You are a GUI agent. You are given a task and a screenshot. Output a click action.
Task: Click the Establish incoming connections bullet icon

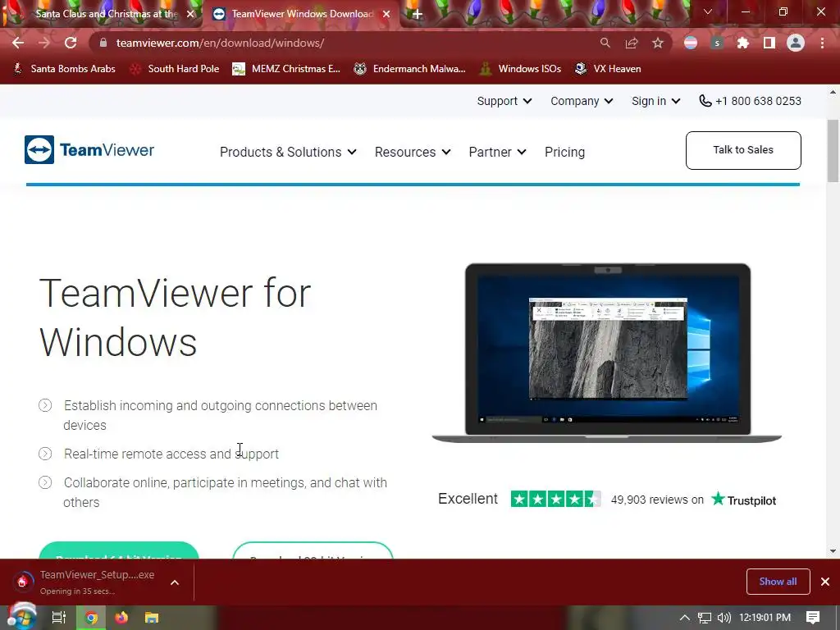point(45,405)
